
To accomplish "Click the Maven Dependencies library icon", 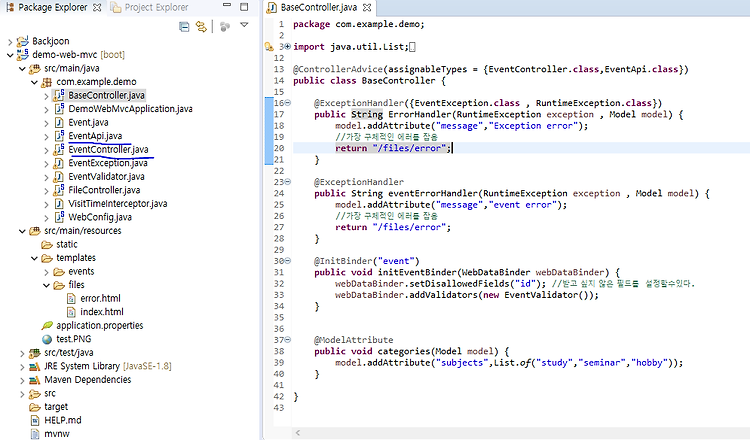I will point(34,380).
